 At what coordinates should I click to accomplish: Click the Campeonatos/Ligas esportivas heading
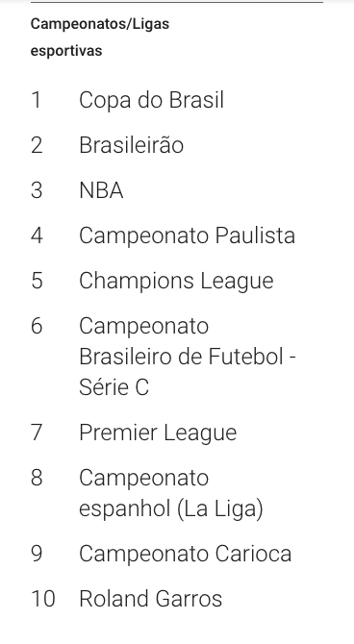(x=100, y=37)
